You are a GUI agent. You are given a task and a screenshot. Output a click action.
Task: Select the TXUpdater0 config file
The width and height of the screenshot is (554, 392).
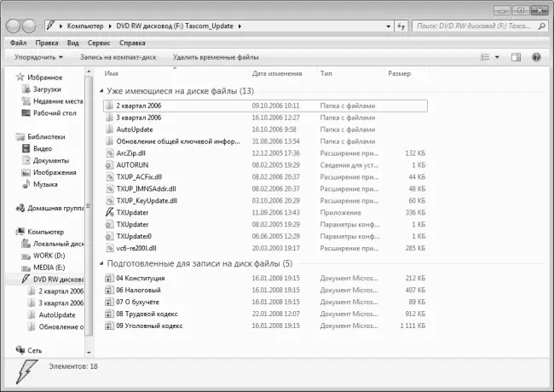[x=266, y=236]
